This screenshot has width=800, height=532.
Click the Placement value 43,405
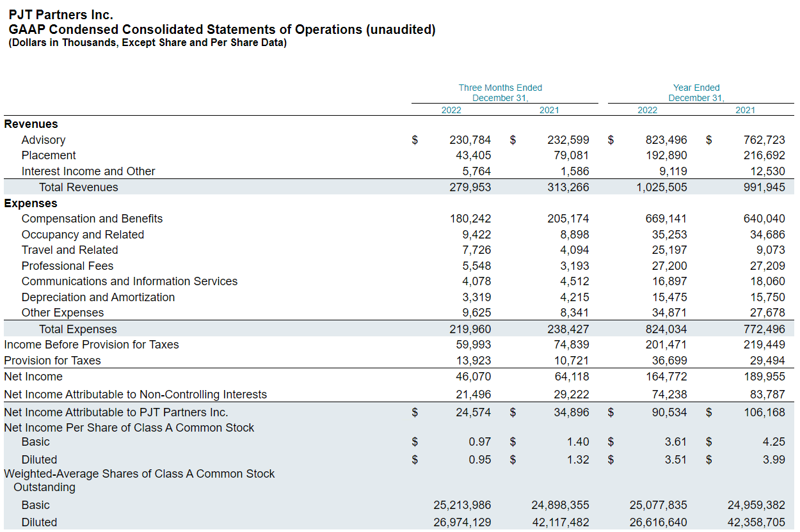point(473,155)
